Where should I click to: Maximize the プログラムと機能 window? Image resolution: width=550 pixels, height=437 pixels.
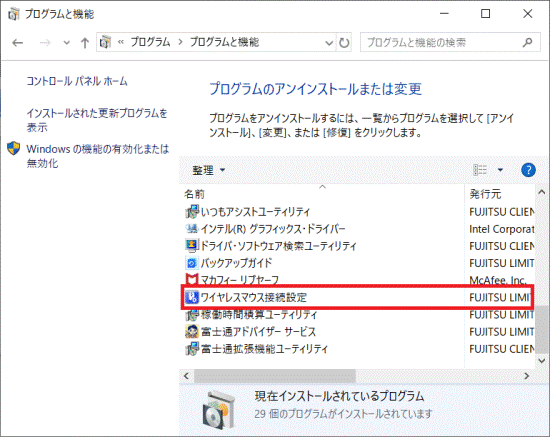click(x=485, y=14)
